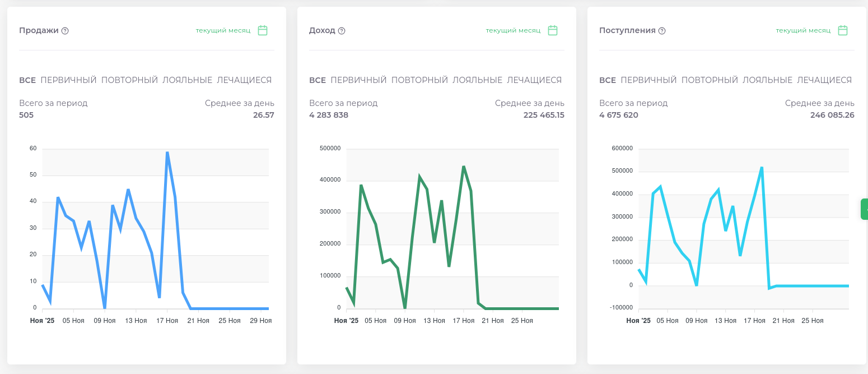The width and height of the screenshot is (868, 374).
Task: Select ПЕРВИЧНЫЙ tab in Продажи card
Action: click(68, 80)
